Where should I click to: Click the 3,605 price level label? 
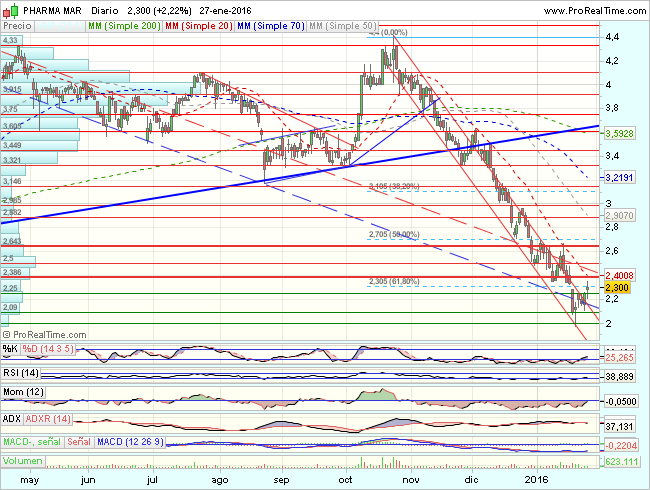[x=12, y=126]
